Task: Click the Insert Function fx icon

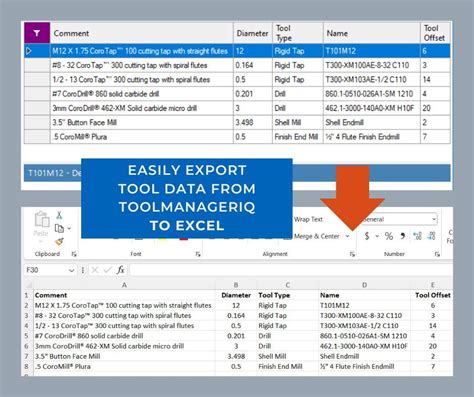Action: [121, 270]
